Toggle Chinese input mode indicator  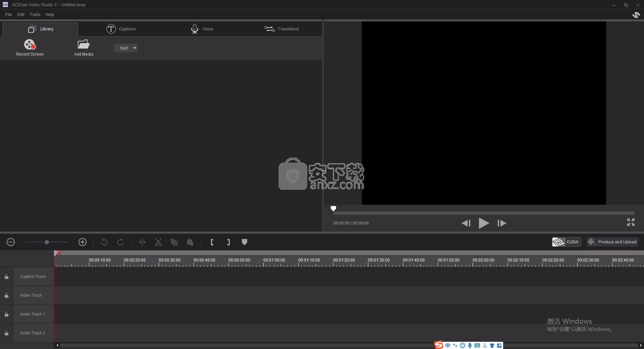point(448,345)
